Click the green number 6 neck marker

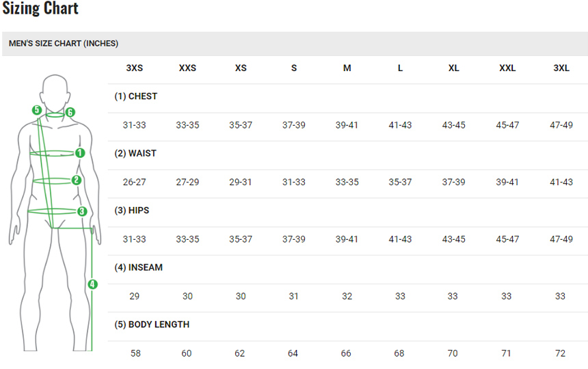click(70, 112)
